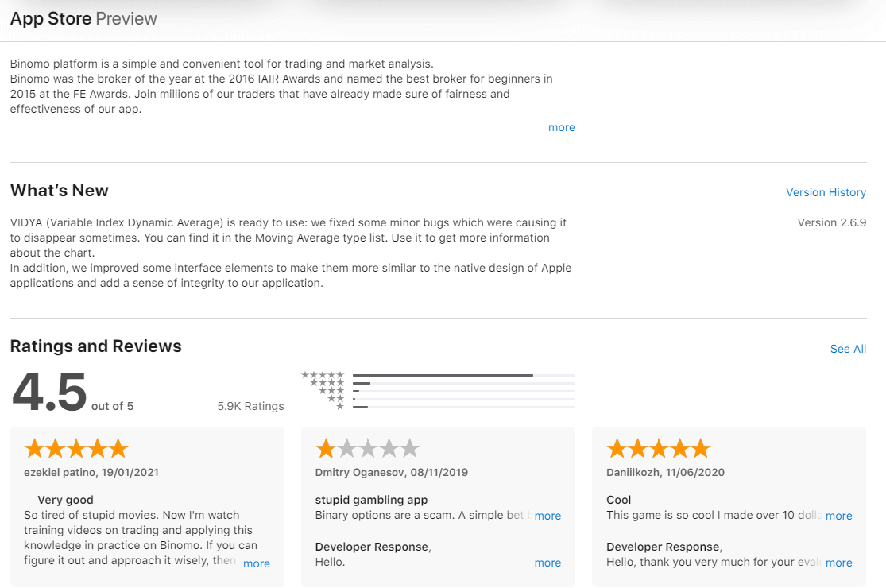
Task: Open the Version History link
Action: click(826, 192)
